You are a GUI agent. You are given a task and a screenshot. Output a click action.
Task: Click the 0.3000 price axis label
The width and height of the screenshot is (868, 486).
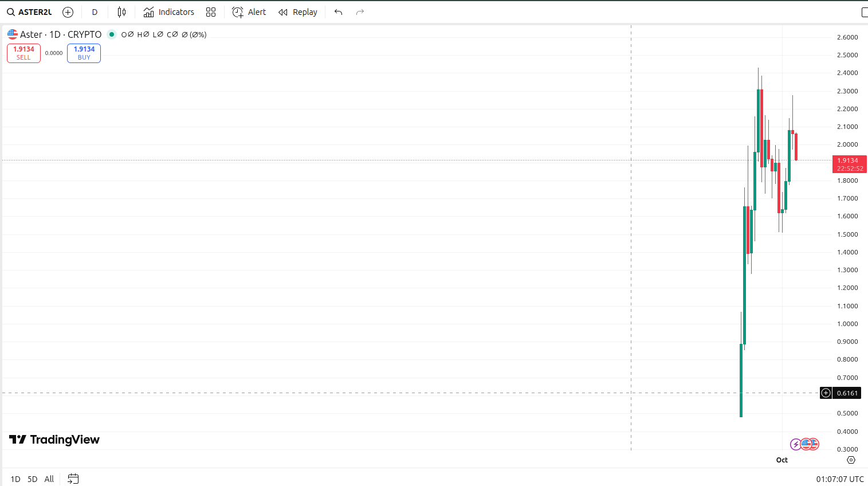(847, 449)
